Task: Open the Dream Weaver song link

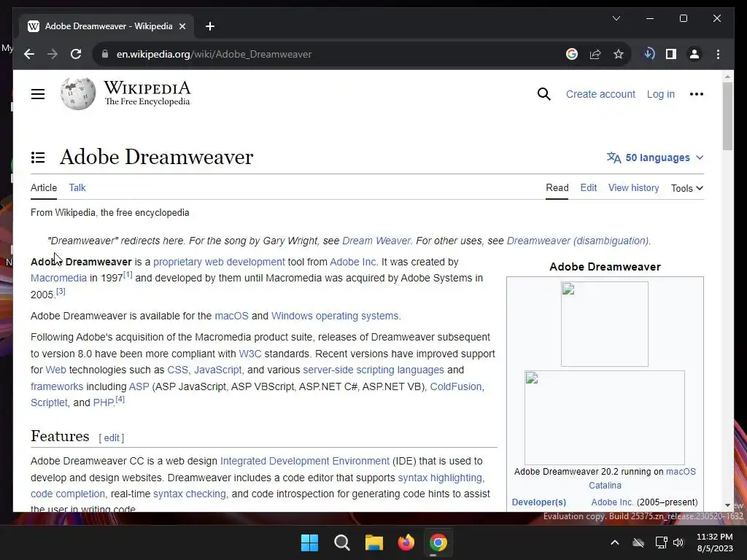Action: [376, 241]
